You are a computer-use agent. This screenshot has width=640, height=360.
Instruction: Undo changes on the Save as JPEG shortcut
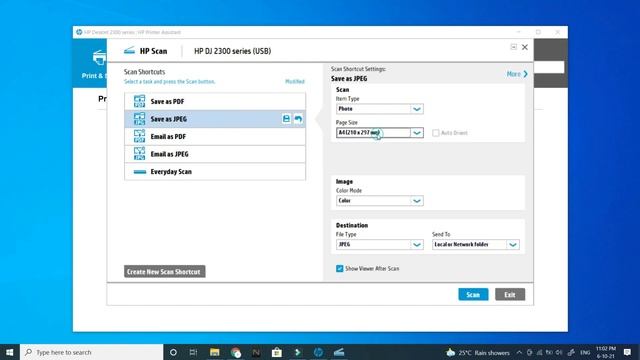click(298, 119)
